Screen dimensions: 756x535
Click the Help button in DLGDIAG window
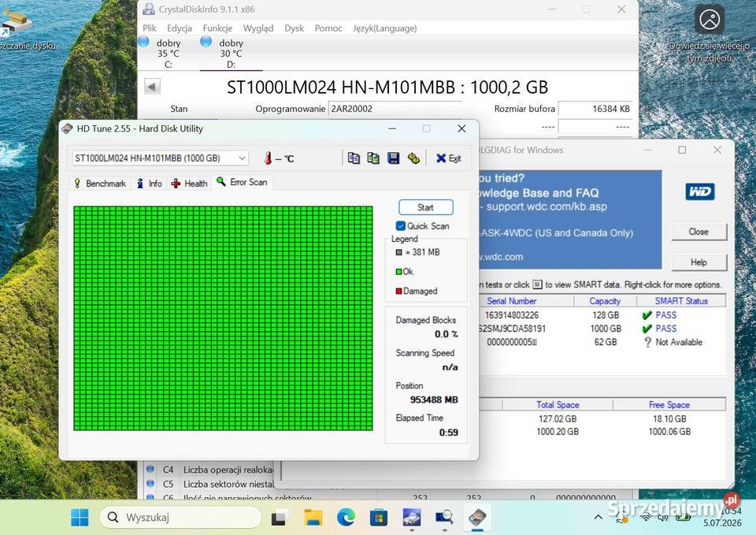coord(699,262)
